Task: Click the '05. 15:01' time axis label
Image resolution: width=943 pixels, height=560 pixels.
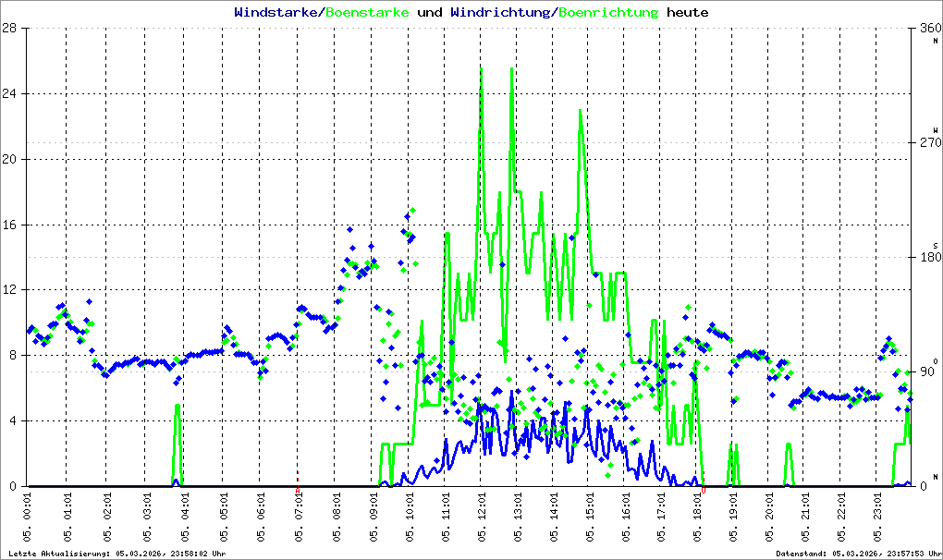Action: (x=590, y=517)
